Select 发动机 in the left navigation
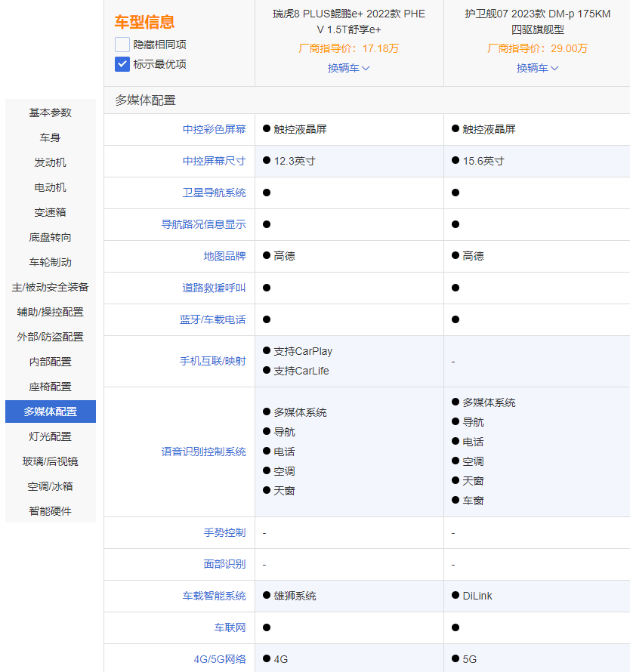This screenshot has width=630, height=672. [x=51, y=162]
